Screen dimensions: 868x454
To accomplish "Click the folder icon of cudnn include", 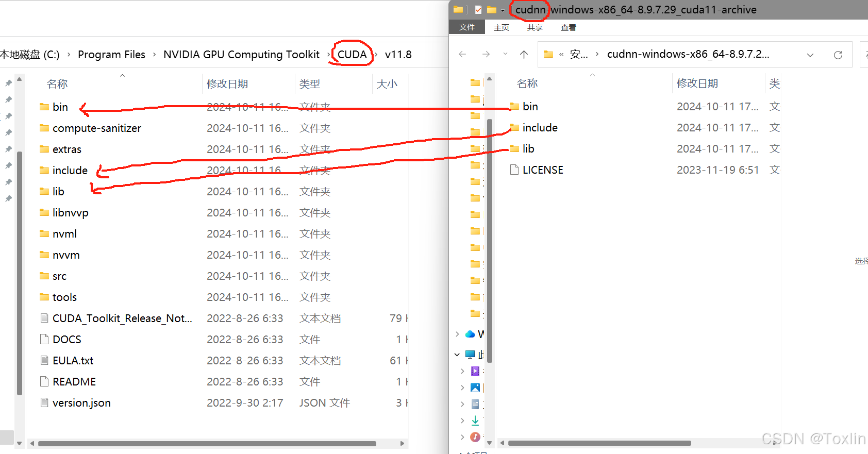I will [x=514, y=127].
